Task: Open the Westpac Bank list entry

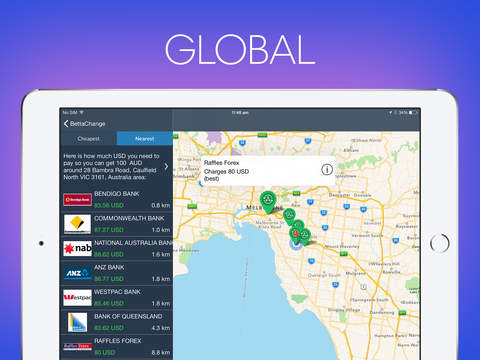Action: (x=117, y=298)
